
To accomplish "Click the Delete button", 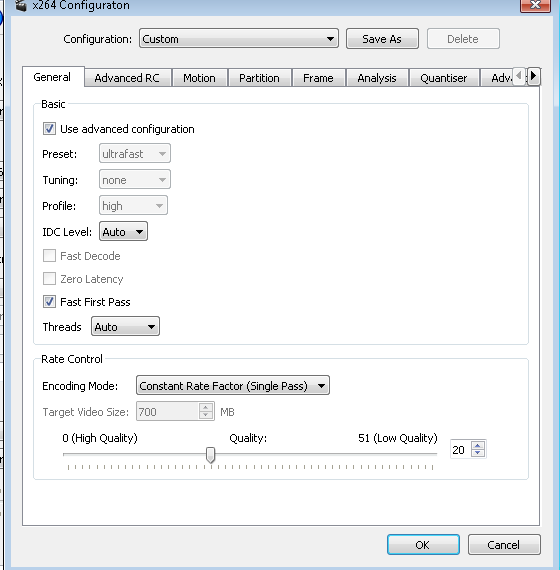I will (x=463, y=39).
